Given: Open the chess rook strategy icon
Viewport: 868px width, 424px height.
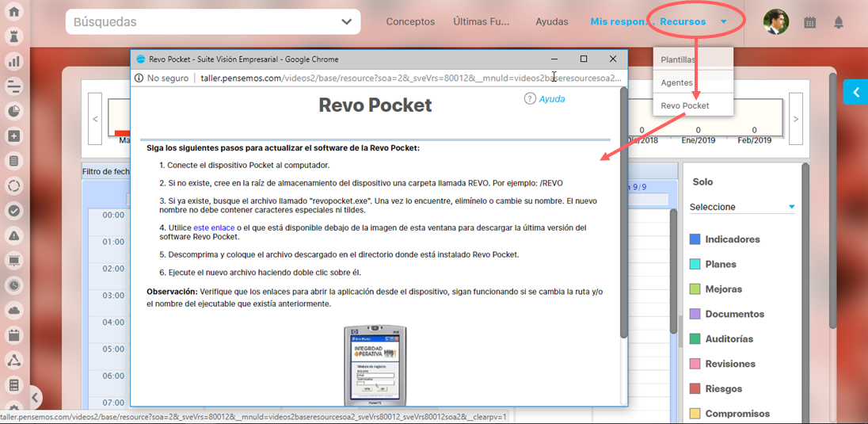Looking at the screenshot, I should point(13,36).
